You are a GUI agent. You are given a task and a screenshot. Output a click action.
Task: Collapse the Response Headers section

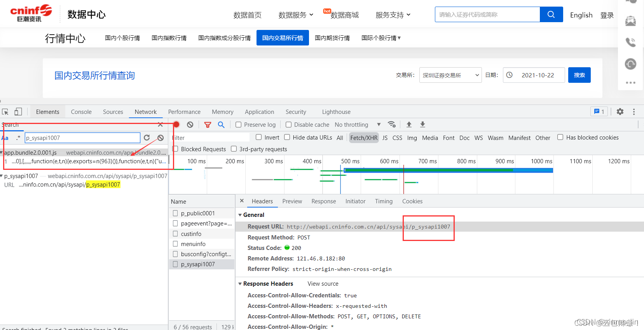coord(240,284)
